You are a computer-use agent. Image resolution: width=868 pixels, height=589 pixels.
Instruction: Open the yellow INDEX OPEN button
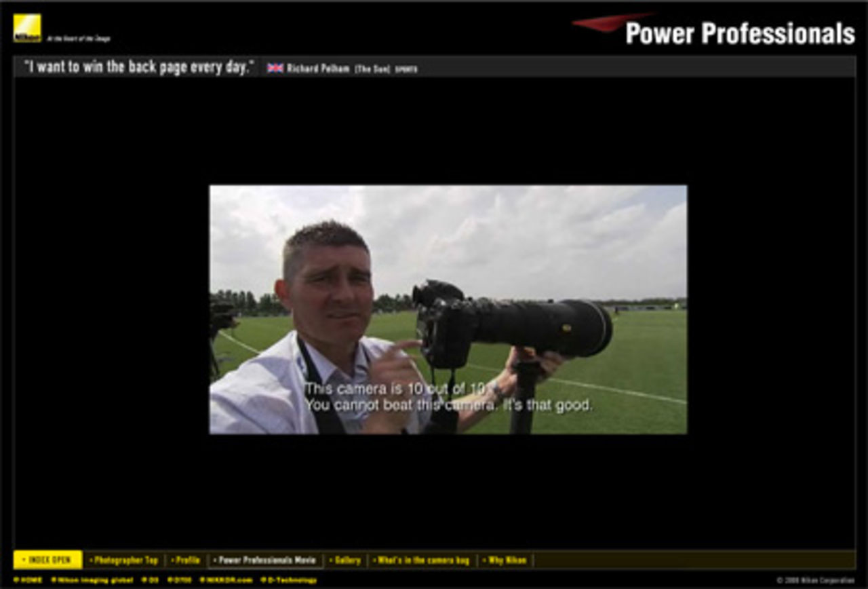[47, 560]
